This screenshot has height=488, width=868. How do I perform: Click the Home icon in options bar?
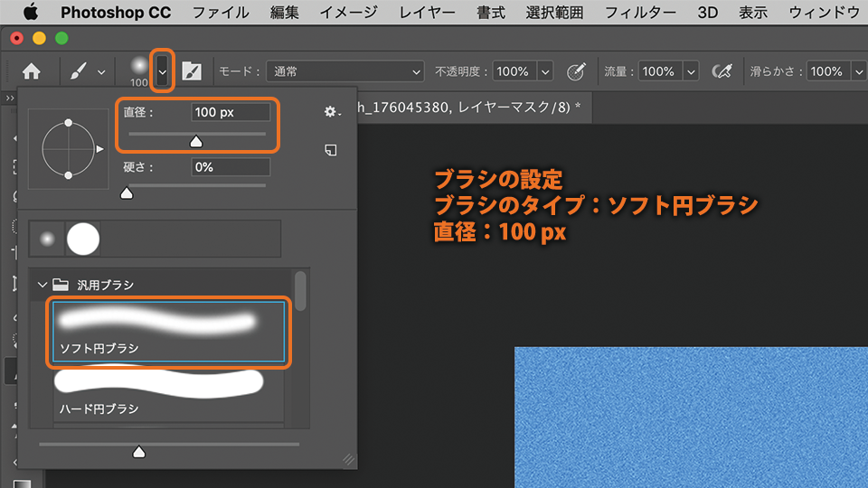tap(32, 71)
